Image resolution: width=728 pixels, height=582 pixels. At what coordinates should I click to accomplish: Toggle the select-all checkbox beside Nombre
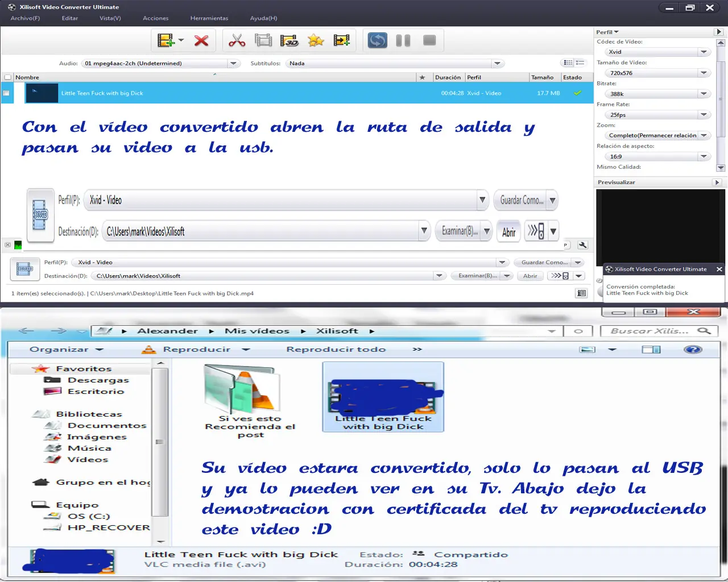click(x=7, y=77)
